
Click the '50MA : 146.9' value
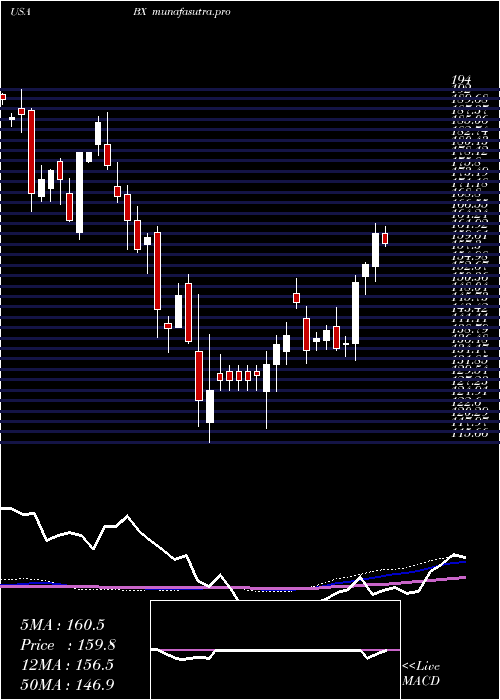click(68, 685)
